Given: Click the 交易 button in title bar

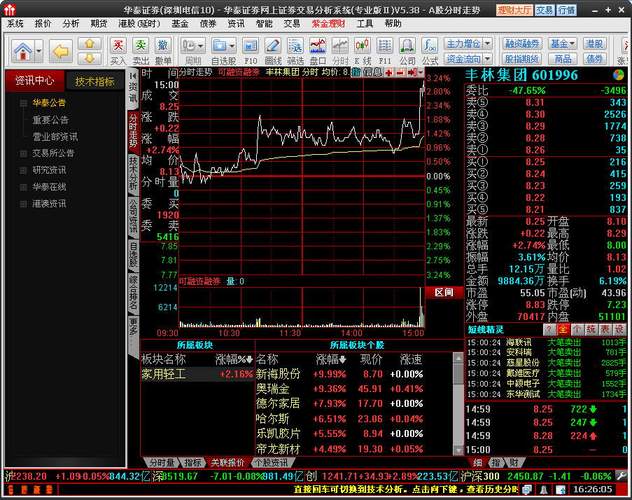Looking at the screenshot, I should point(543,9).
